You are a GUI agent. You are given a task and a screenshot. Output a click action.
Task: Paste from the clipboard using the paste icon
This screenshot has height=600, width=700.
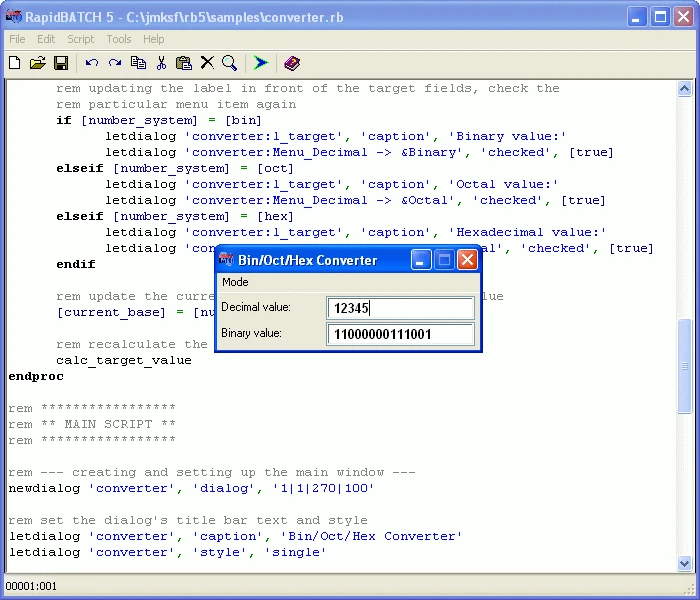coord(183,63)
